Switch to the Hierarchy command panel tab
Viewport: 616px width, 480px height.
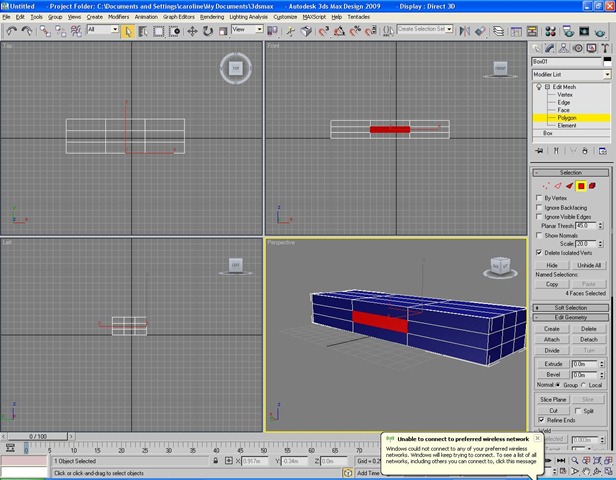[x=563, y=48]
